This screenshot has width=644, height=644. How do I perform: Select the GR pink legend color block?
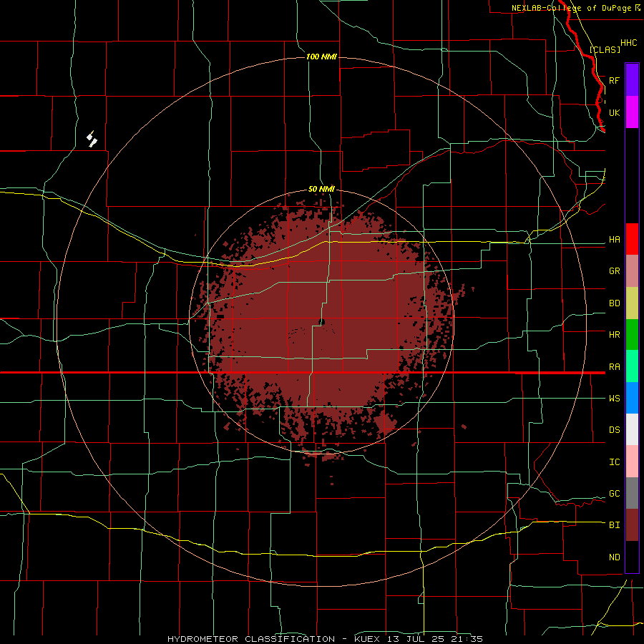pos(632,270)
